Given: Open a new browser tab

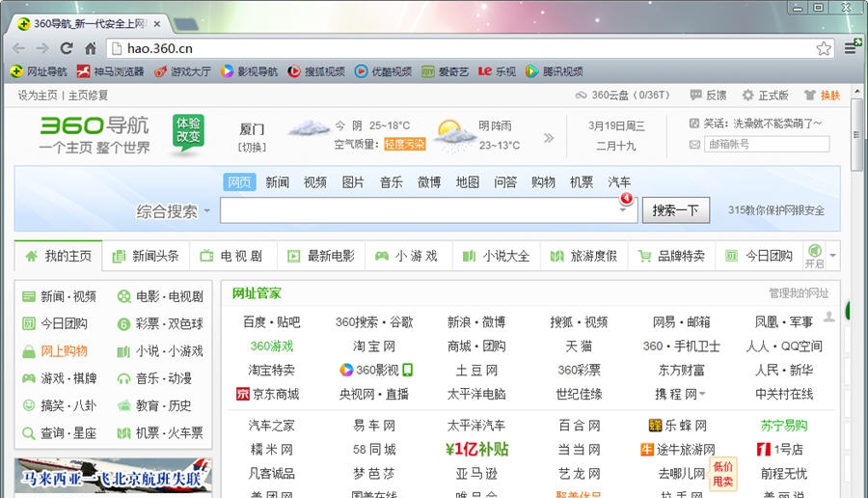Looking at the screenshot, I should click(x=186, y=24).
